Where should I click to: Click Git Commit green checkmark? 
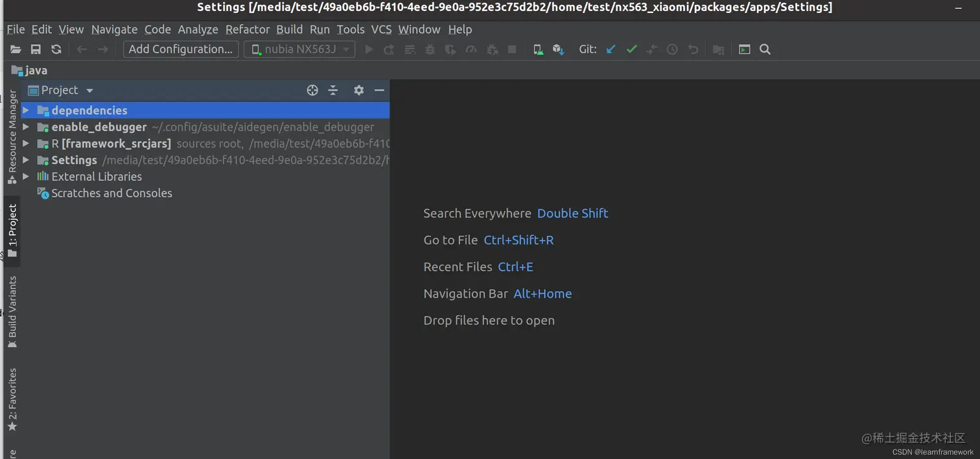pos(631,49)
